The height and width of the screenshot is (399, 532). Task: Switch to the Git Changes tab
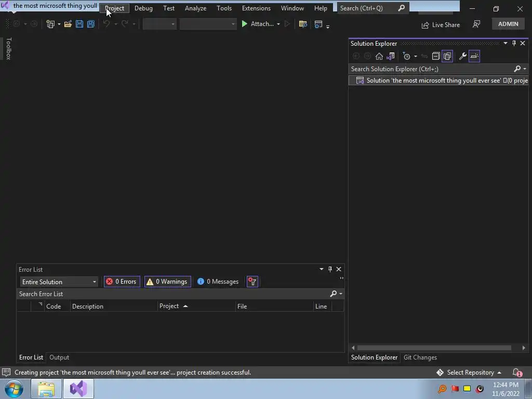pyautogui.click(x=420, y=357)
